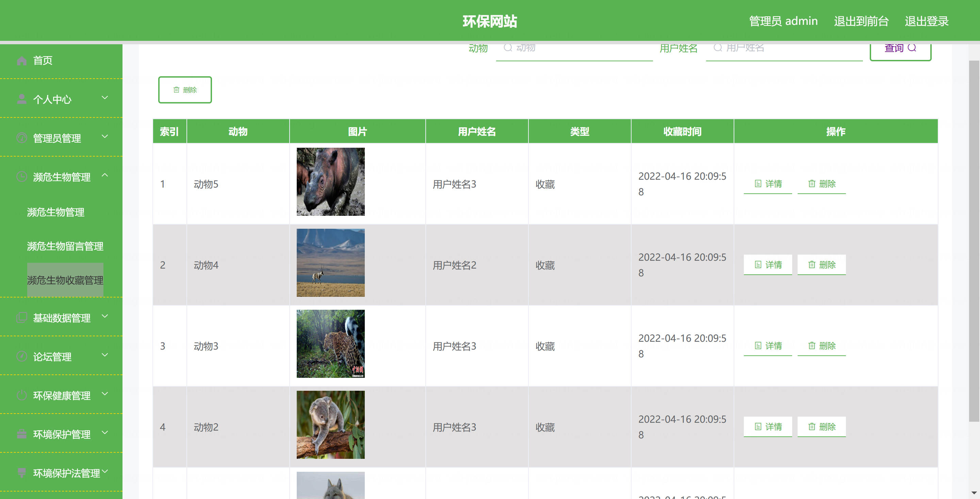Click 详情 document icon for 动物2
This screenshot has width=980, height=499.
(758, 427)
